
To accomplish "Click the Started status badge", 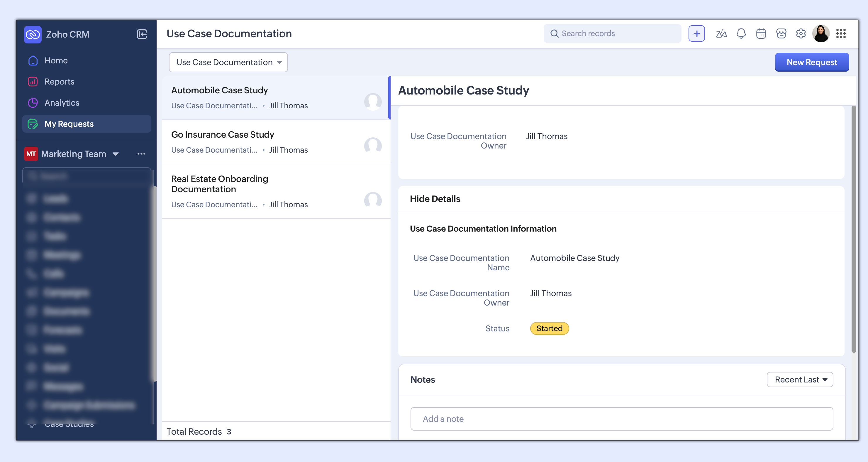I will tap(549, 328).
